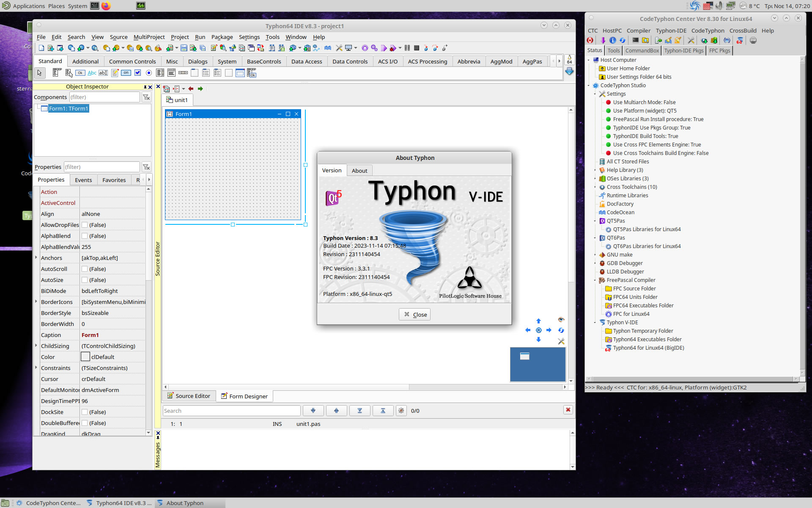
Task: Click the STOP sign icon in CodeTyphon Center
Action: point(753,40)
